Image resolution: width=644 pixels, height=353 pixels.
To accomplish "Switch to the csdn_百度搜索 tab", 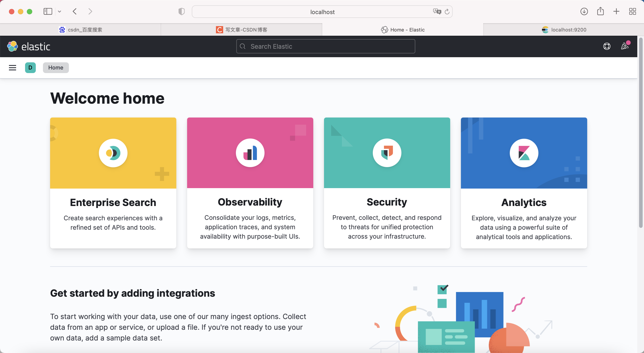I will (x=80, y=30).
